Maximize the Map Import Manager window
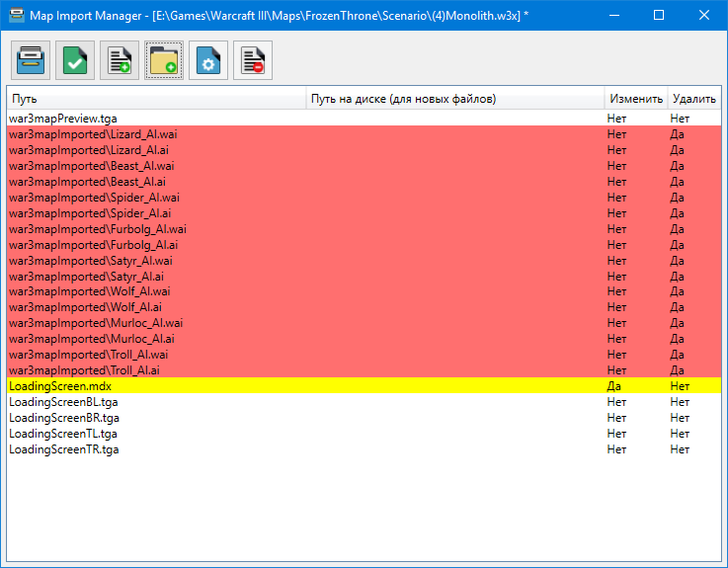Image resolution: width=728 pixels, height=568 pixels. click(658, 16)
